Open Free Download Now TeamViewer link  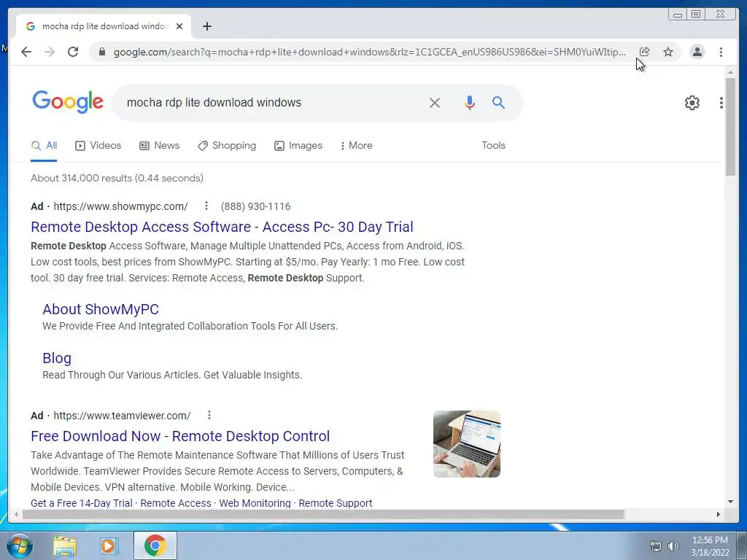pos(180,436)
